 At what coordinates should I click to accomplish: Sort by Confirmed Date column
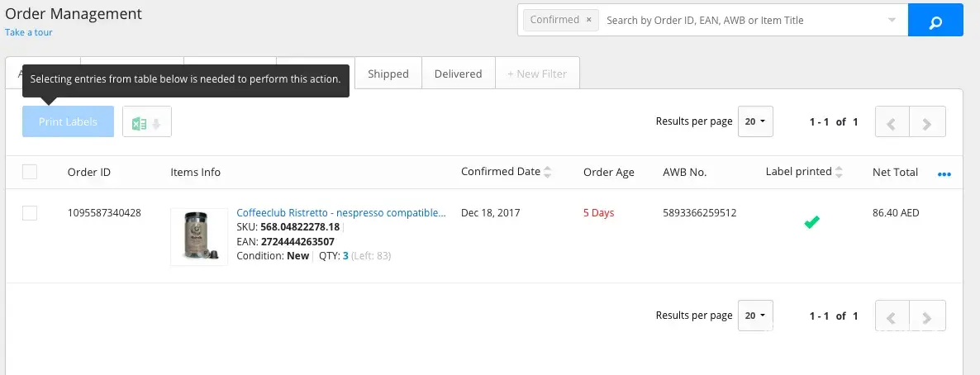[x=547, y=172]
